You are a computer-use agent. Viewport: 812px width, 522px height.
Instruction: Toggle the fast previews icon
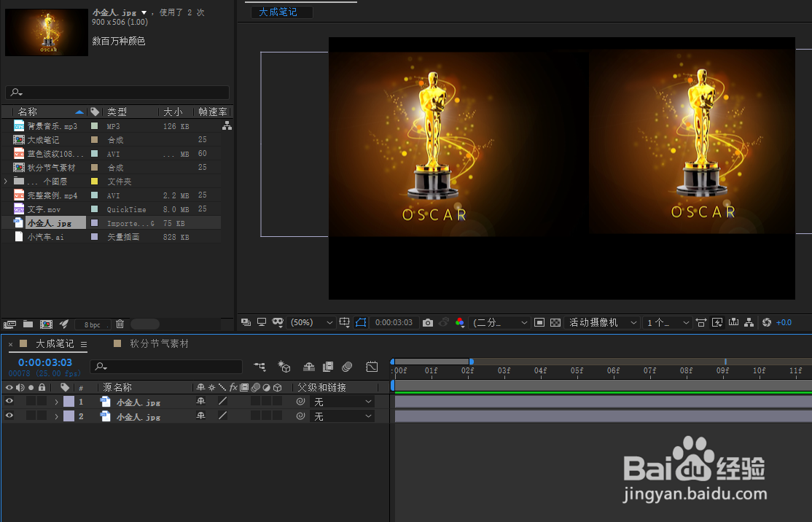pyautogui.click(x=717, y=323)
